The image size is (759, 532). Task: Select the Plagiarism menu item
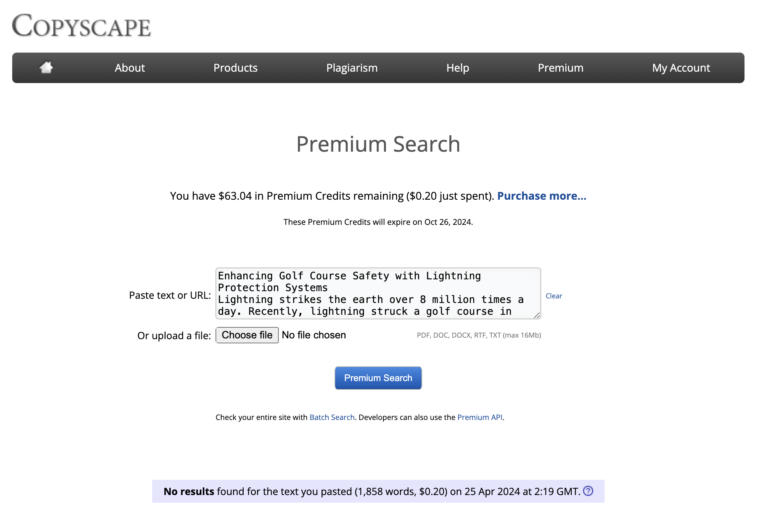352,68
